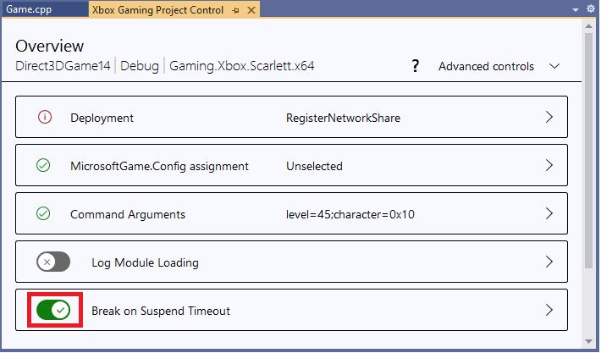Click the scrollbar down arrow
The height and width of the screenshot is (364, 601).
tap(589, 341)
